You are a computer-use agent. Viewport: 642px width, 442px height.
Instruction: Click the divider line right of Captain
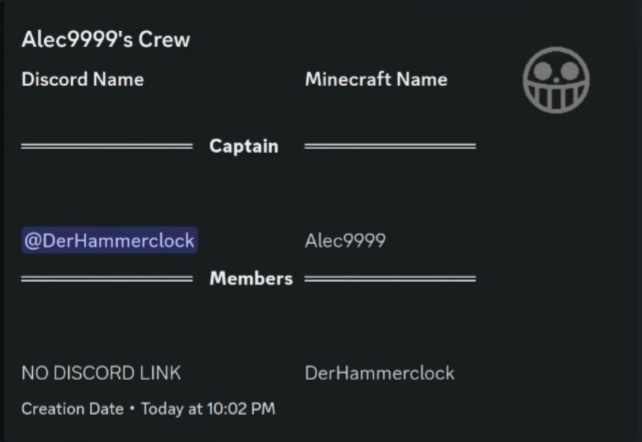click(x=390, y=146)
